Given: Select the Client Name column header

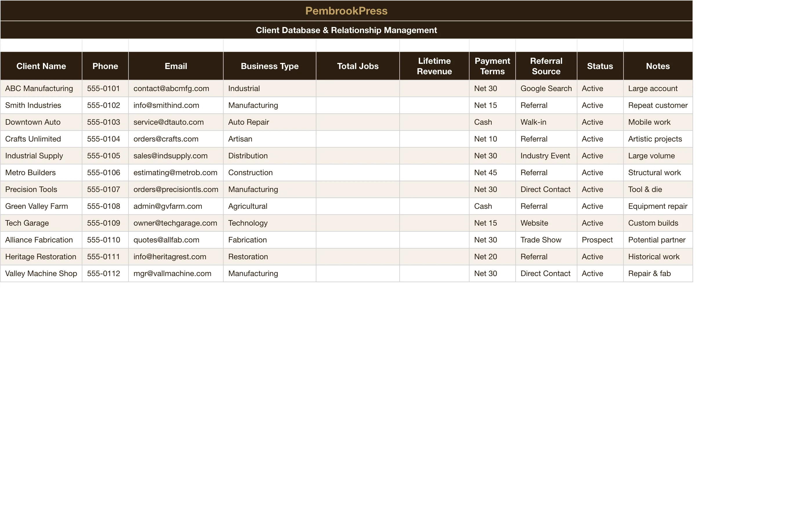Looking at the screenshot, I should point(41,66).
